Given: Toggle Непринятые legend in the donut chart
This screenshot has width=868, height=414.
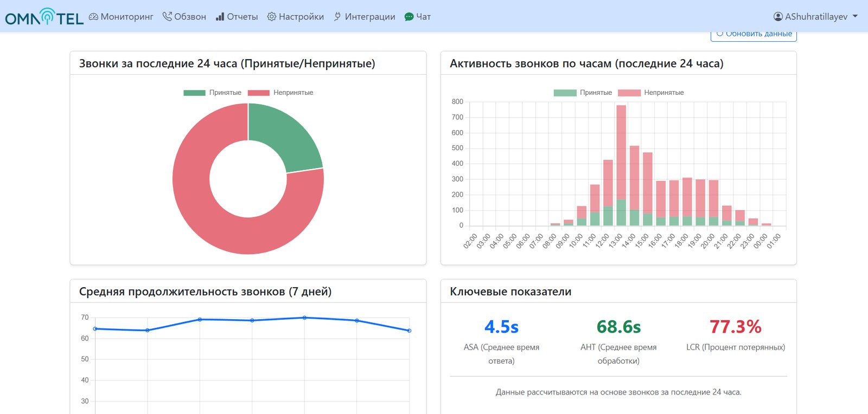Looking at the screenshot, I should (280, 93).
